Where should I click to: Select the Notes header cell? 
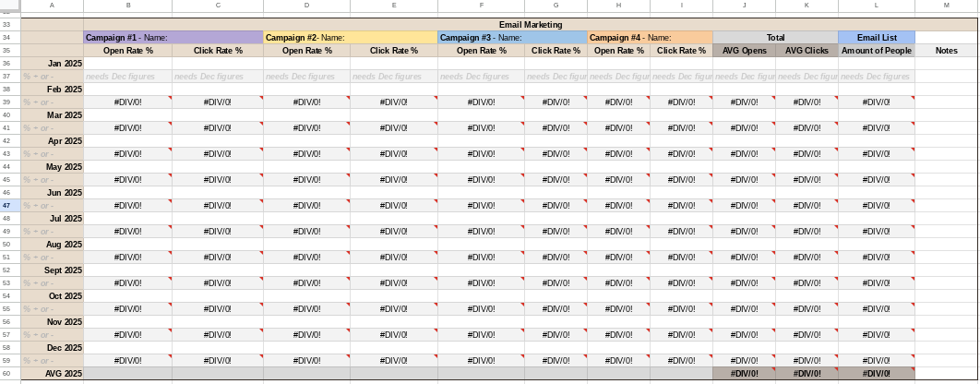tap(946, 51)
